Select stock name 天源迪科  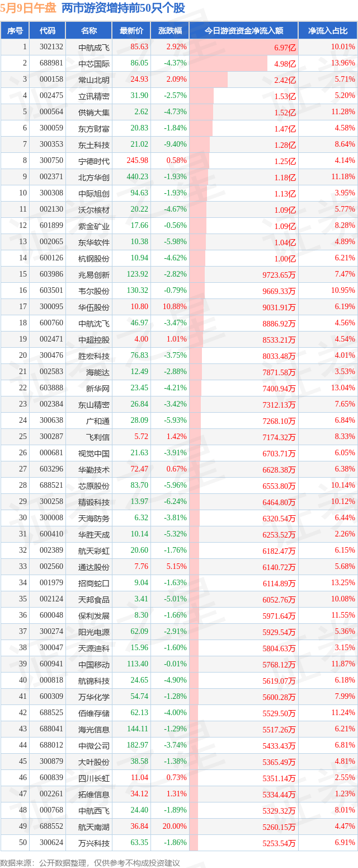94,648
